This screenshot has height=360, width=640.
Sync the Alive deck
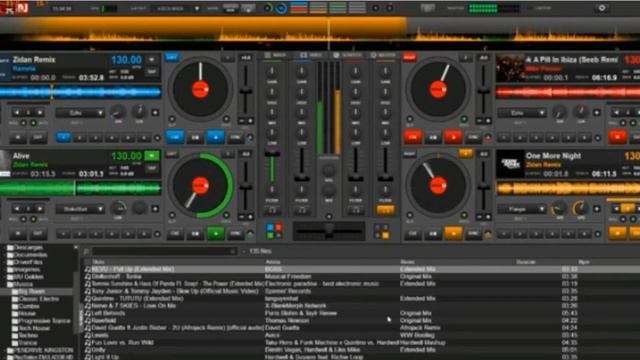235,233
